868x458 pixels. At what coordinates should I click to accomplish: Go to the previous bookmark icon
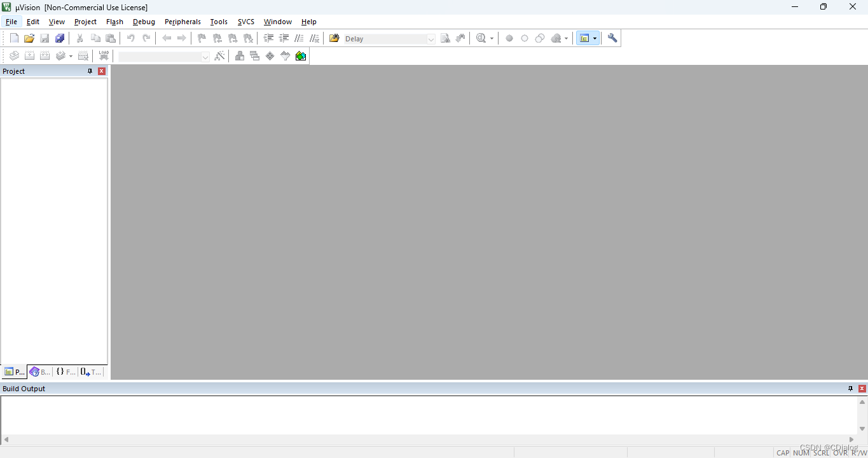click(217, 38)
